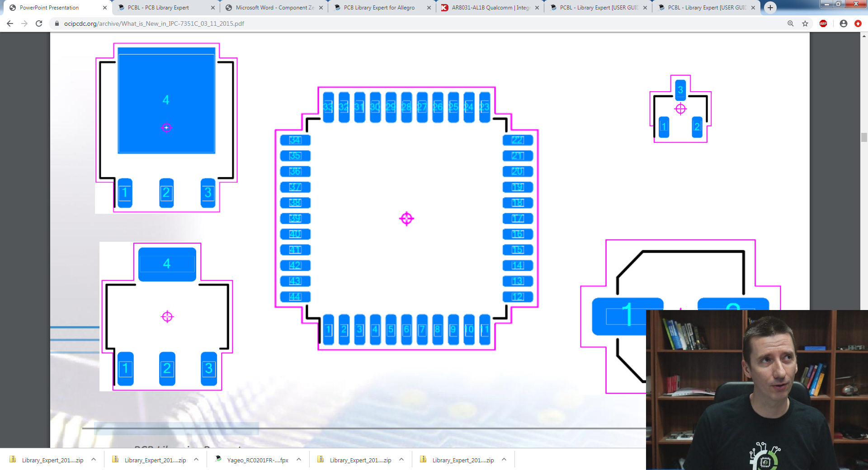The width and height of the screenshot is (868, 470).
Task: Expand options for first Library_Expert zip download
Action: (94, 460)
